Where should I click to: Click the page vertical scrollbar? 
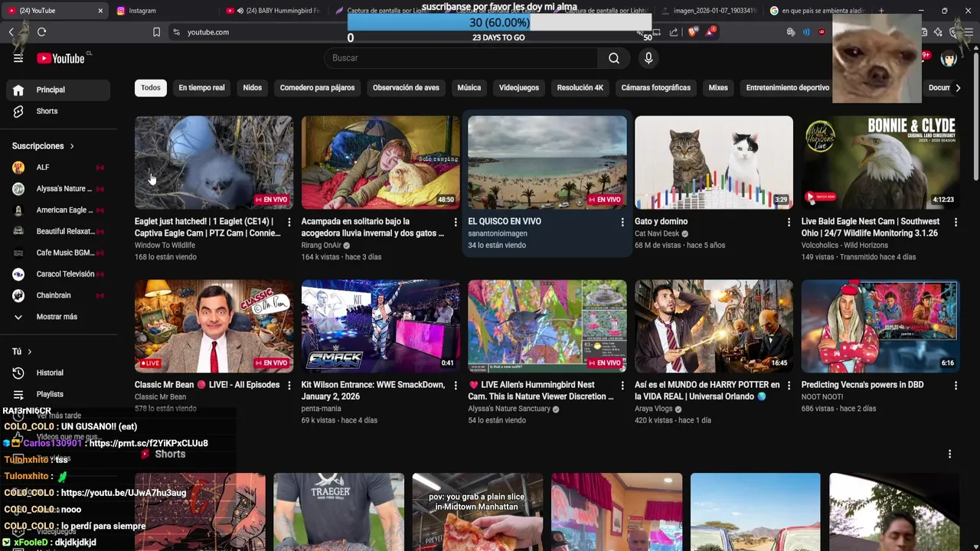pos(975,115)
